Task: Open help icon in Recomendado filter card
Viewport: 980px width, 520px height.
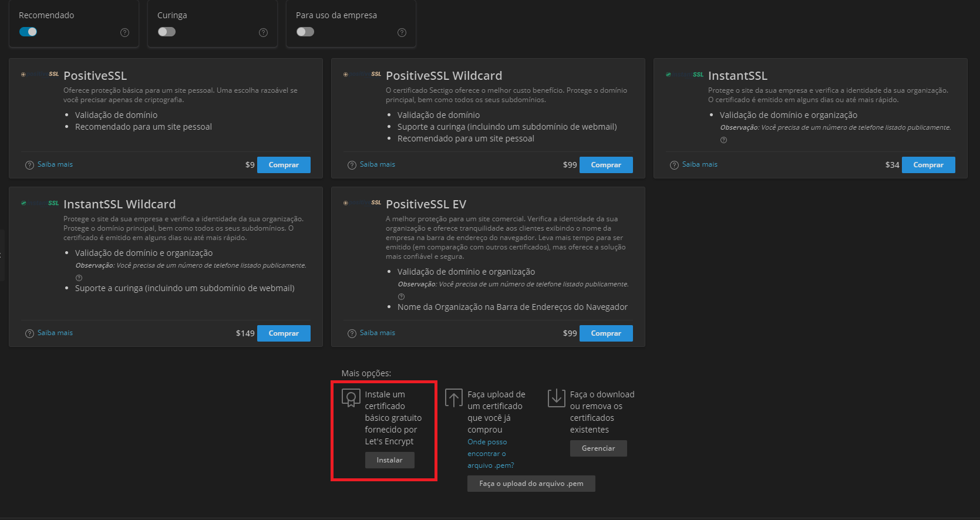Action: pos(124,33)
